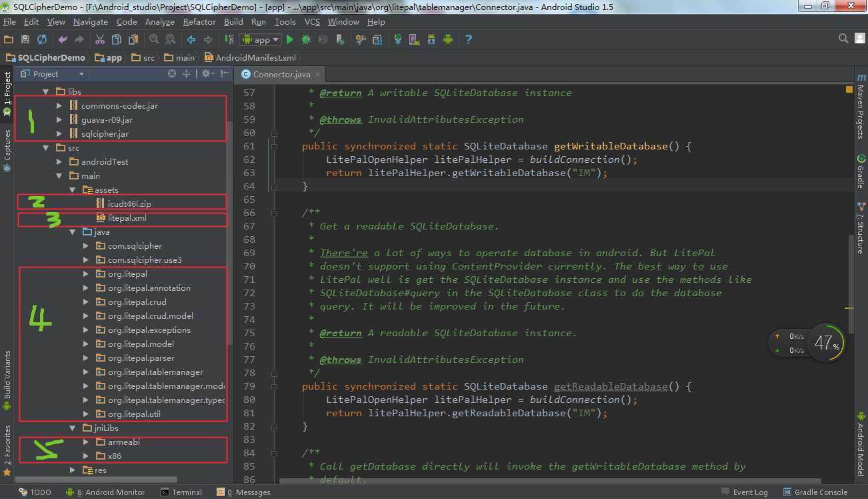Click the Scroll from Source target icon

pyautogui.click(x=172, y=74)
